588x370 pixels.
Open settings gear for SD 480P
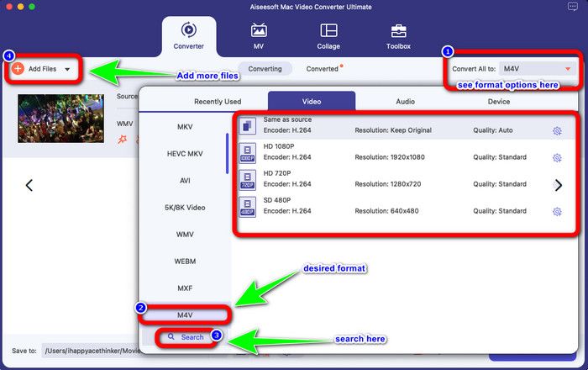pos(557,212)
